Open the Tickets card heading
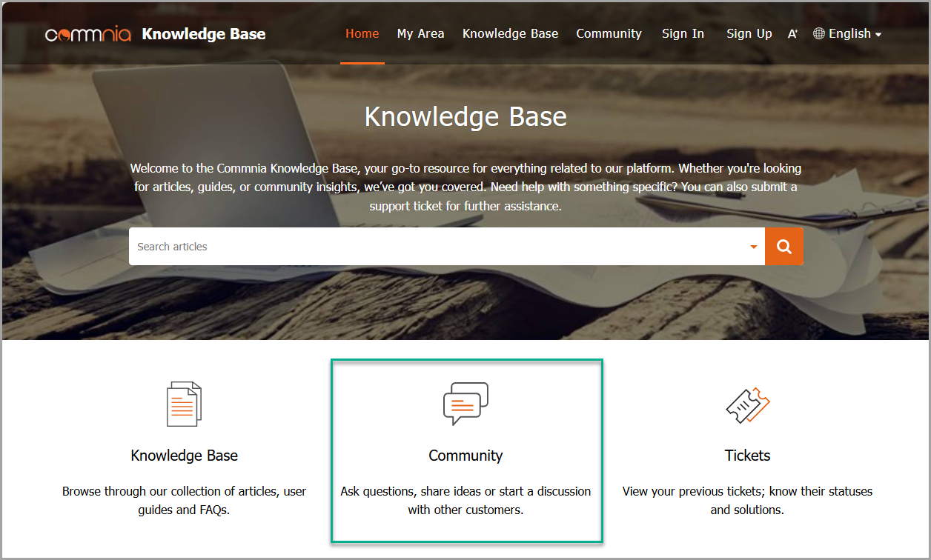 pos(747,456)
